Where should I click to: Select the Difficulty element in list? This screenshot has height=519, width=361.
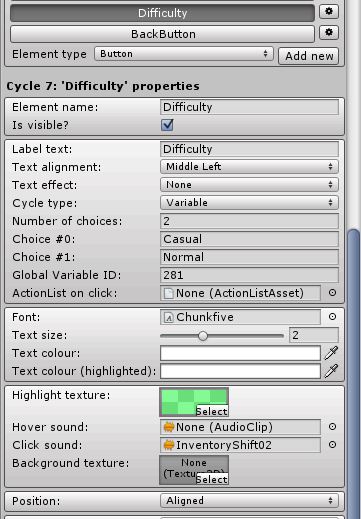162,13
